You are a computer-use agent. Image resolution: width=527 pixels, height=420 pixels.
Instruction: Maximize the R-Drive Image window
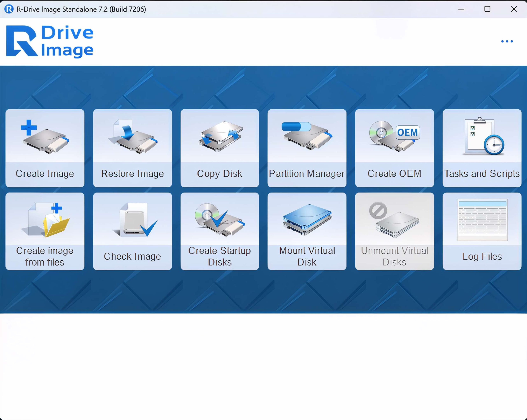coord(487,9)
